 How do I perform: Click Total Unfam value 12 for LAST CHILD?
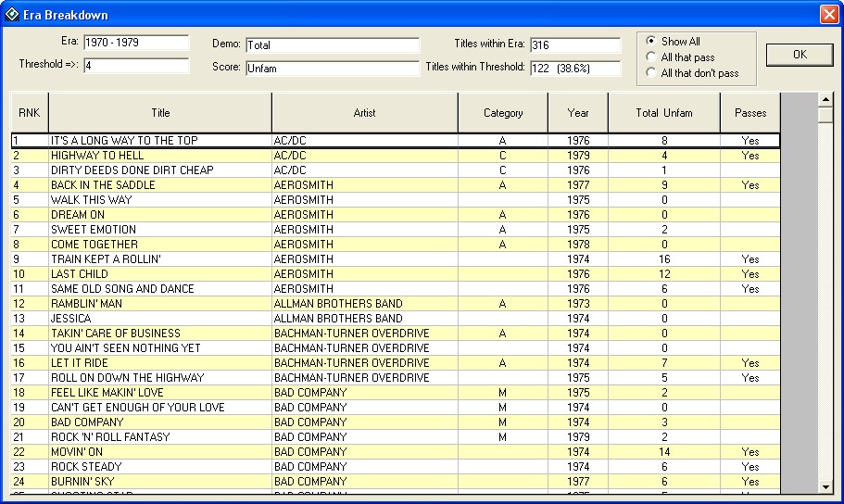point(664,274)
